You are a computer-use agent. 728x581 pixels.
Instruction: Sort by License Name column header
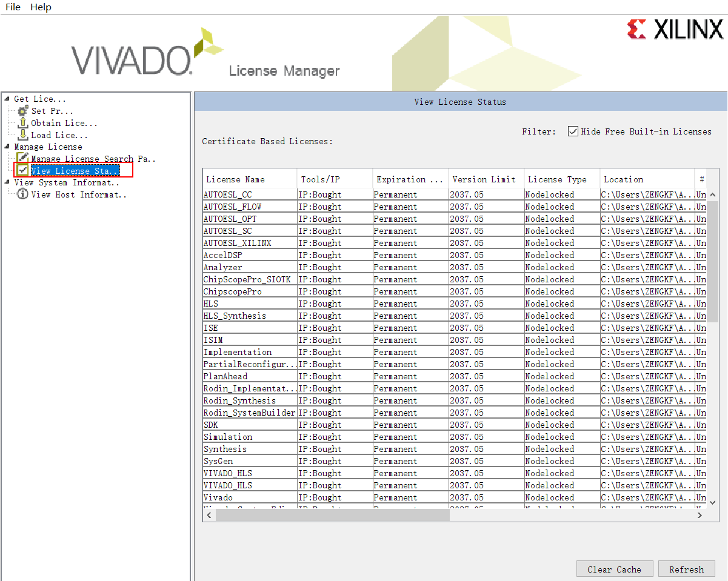pos(250,179)
